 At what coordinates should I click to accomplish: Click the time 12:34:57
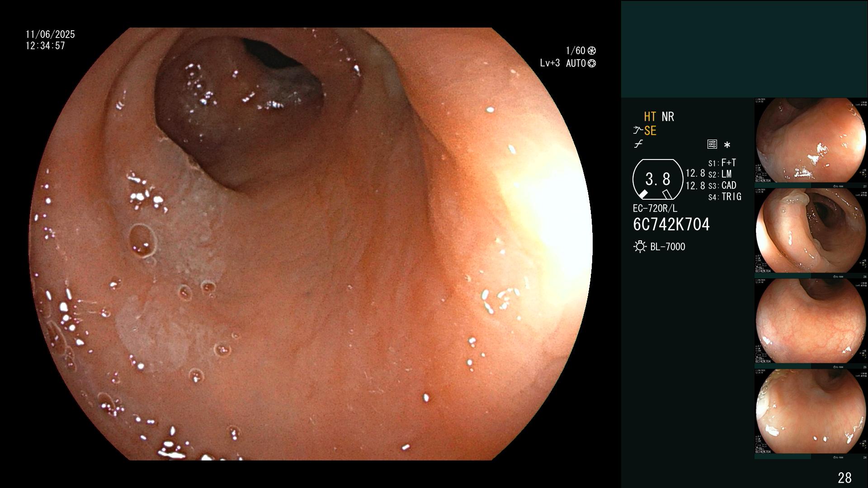click(45, 46)
